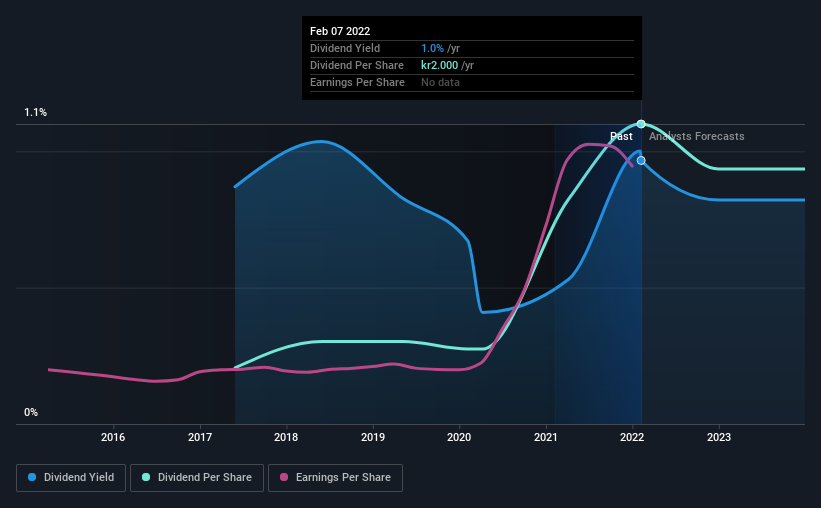Click the 1.1% y-axis label
This screenshot has height=508, width=821.
point(36,113)
